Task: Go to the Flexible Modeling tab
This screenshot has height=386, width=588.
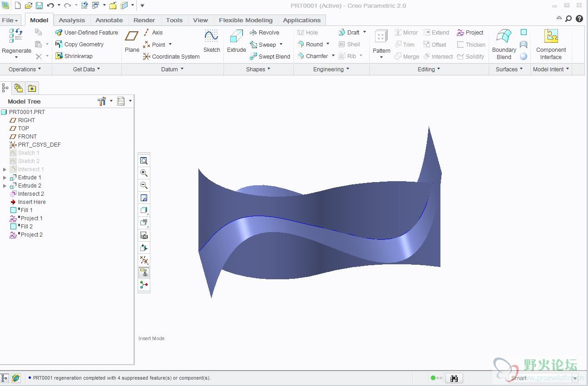Action: pyautogui.click(x=246, y=20)
